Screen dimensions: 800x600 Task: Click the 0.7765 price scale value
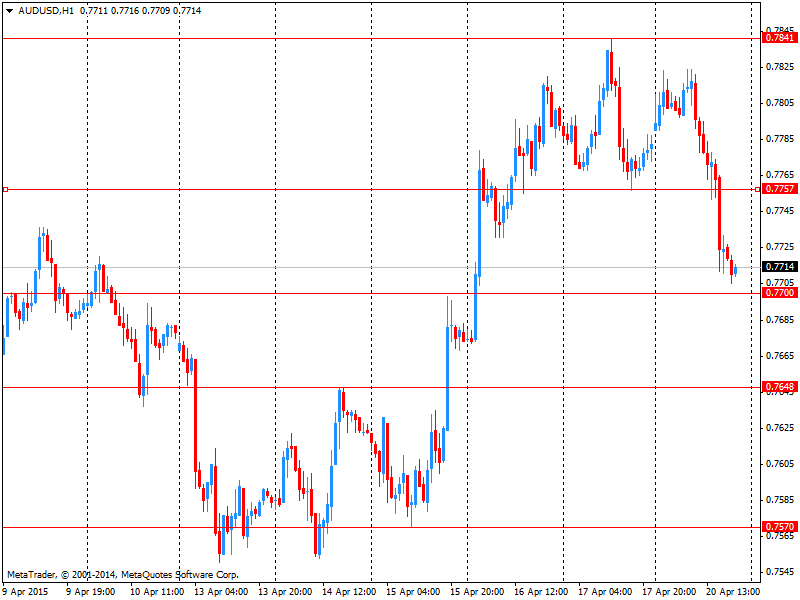click(x=780, y=175)
